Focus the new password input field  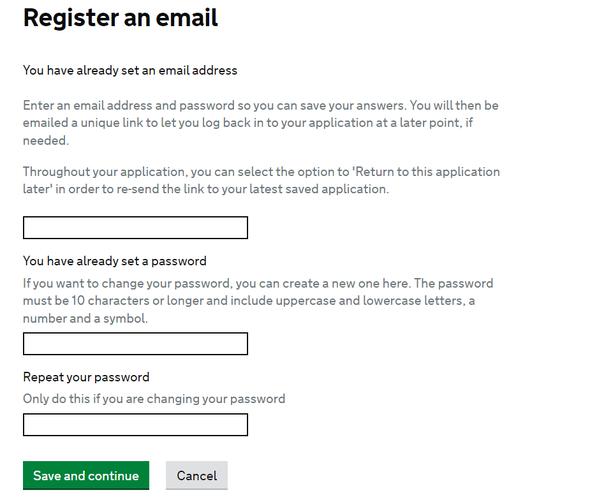[135, 344]
